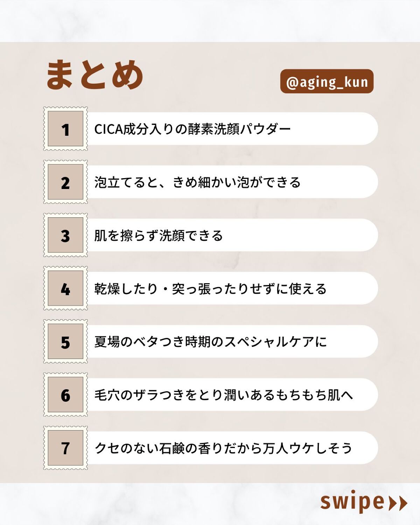Click the 乾燥したり・突っ張ったりせずに使える bar
The width and height of the screenshot is (420, 525).
point(231,288)
